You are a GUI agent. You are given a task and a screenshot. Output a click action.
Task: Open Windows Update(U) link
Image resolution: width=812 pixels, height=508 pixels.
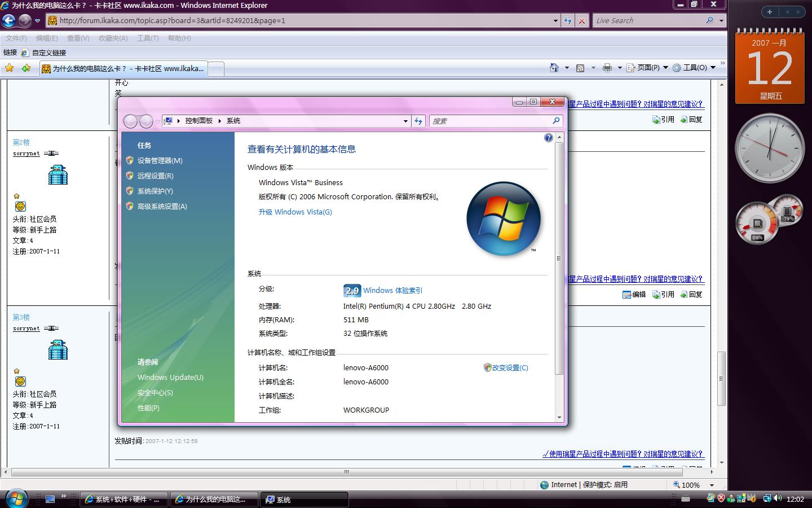(170, 378)
